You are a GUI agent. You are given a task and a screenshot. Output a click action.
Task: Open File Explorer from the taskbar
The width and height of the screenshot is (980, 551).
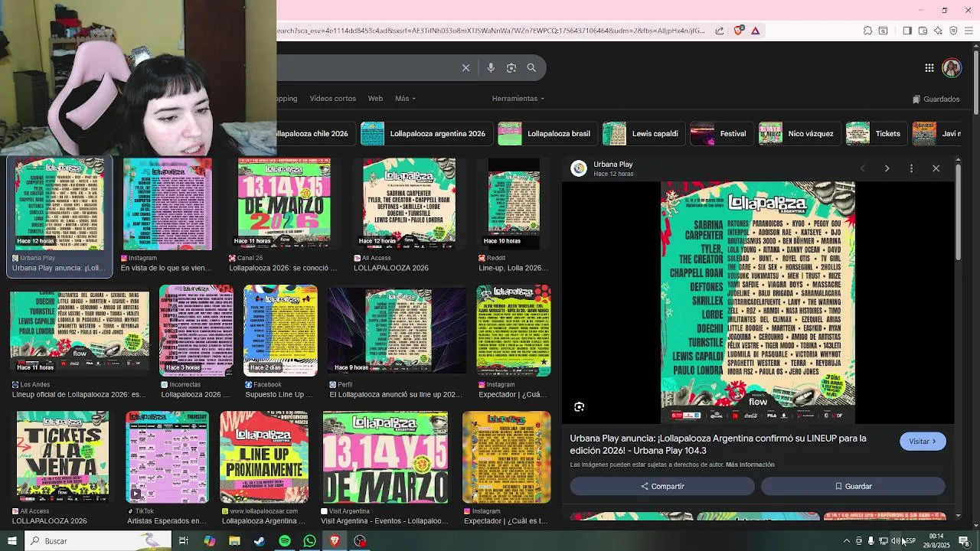(234, 541)
